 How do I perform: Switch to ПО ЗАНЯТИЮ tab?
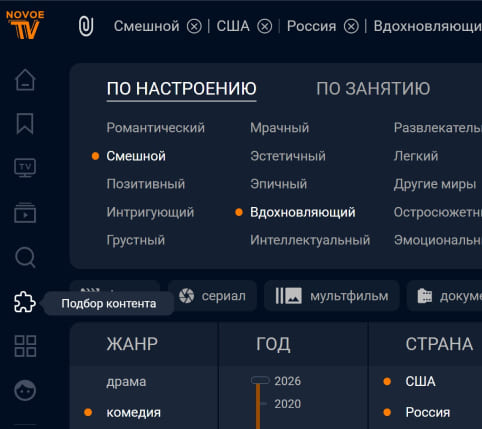point(373,89)
